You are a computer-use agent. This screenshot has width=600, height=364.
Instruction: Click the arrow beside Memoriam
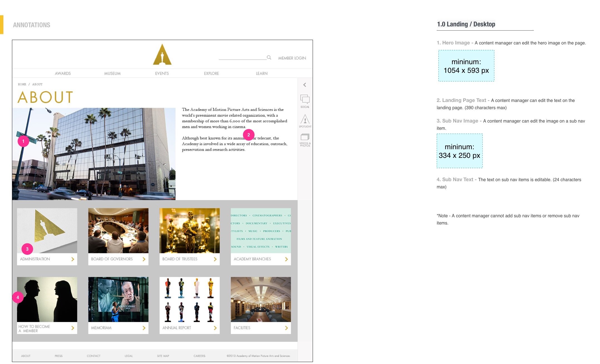click(x=144, y=328)
